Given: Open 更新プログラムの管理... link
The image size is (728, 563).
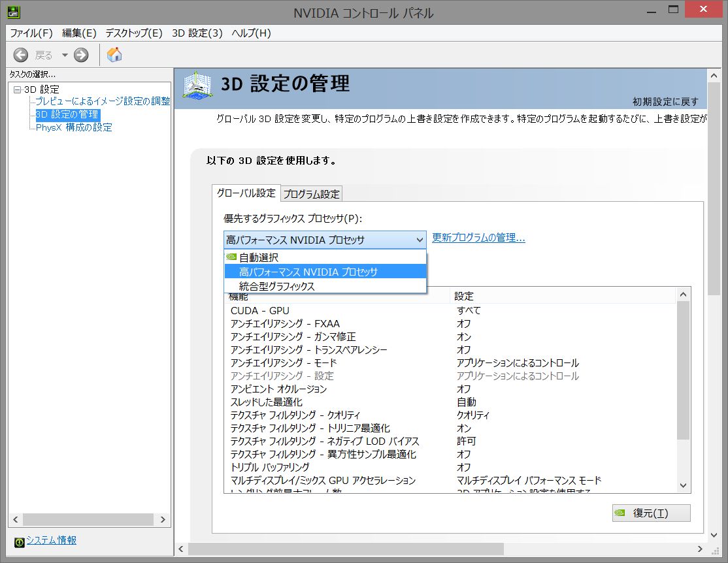Looking at the screenshot, I should coord(478,238).
